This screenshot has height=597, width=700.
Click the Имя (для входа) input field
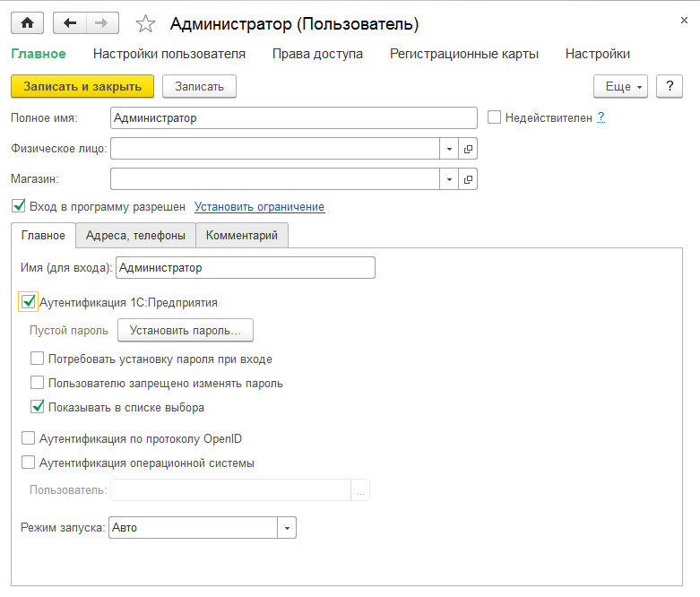coord(245,267)
